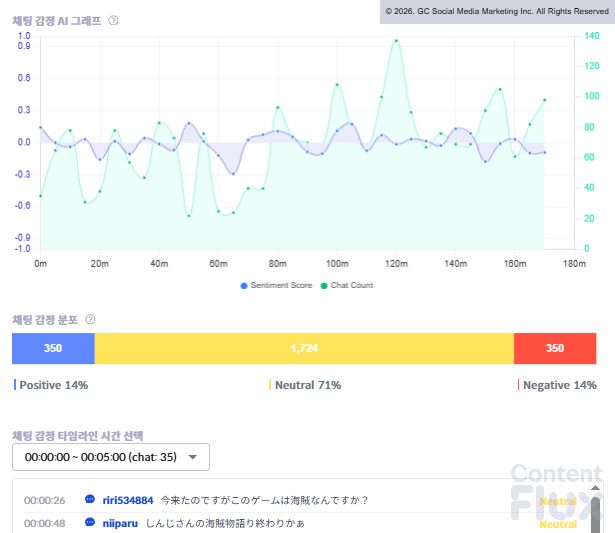Screen dimensions: 615x533
Task: Open the timeline time range dropdown
Action: (110, 457)
